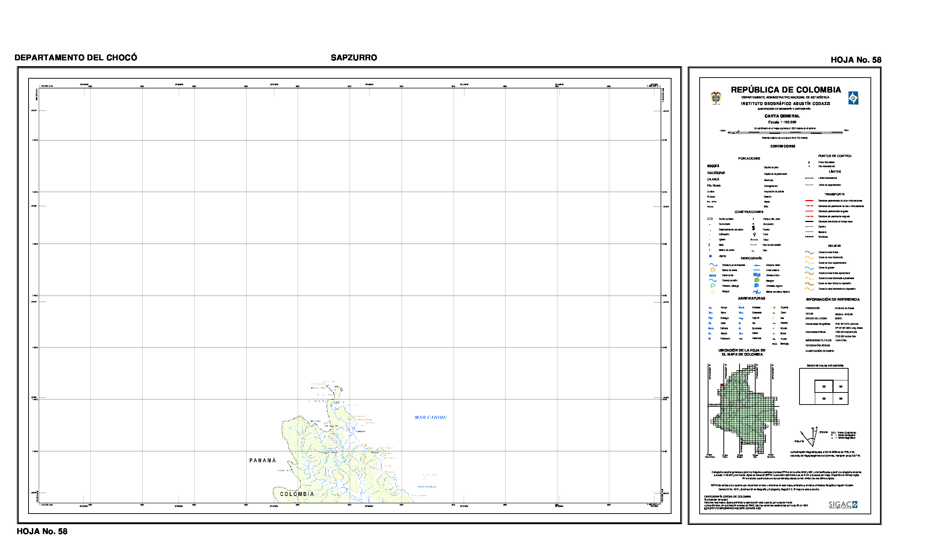Click the Canal doble blue legend symbol
The width and height of the screenshot is (933, 560).
[713, 275]
